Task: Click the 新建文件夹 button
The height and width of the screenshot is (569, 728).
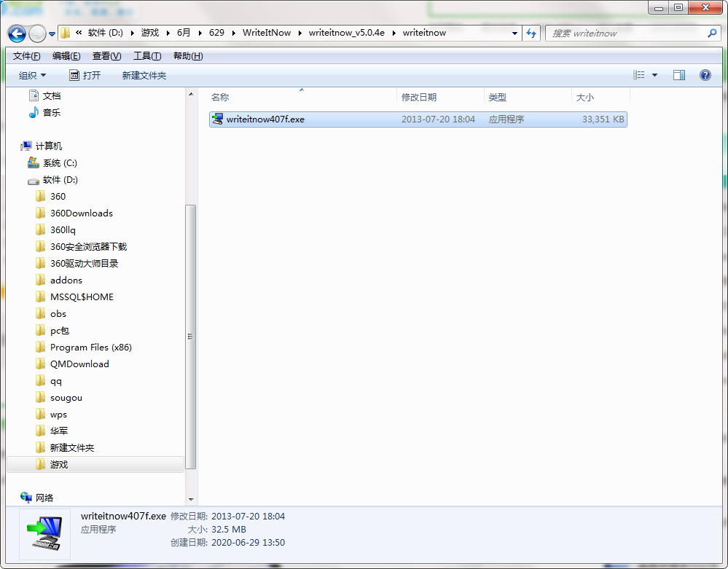Action: pos(144,75)
